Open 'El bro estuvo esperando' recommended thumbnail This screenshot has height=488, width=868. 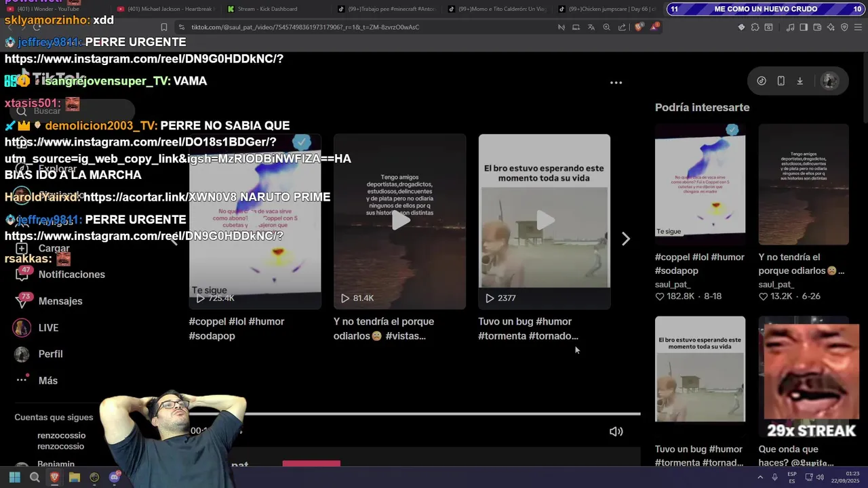click(x=700, y=377)
